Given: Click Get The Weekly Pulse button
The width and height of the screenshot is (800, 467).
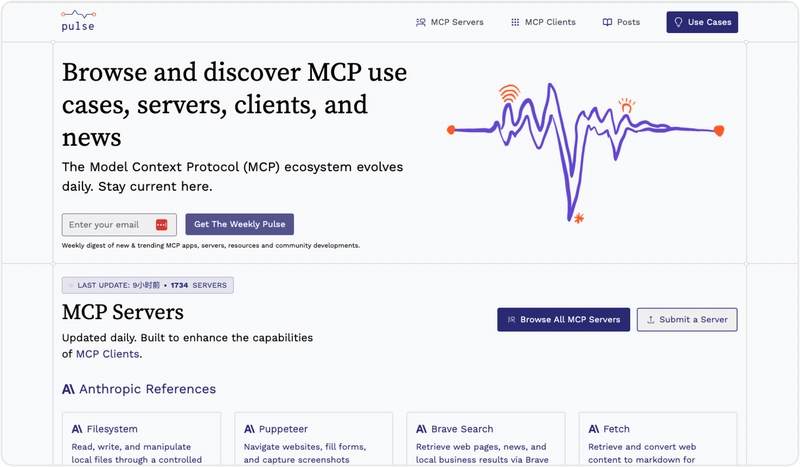Looking at the screenshot, I should click(x=239, y=225).
